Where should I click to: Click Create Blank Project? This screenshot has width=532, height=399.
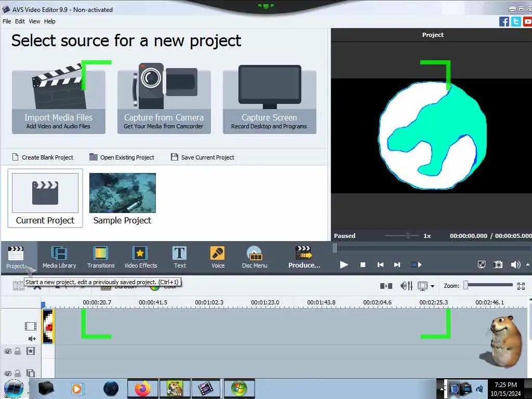[43, 157]
